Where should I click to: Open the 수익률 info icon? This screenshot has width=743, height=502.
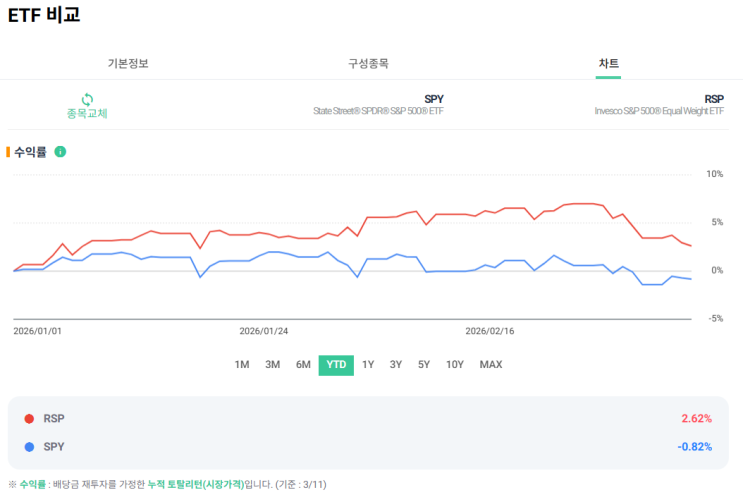[x=60, y=152]
